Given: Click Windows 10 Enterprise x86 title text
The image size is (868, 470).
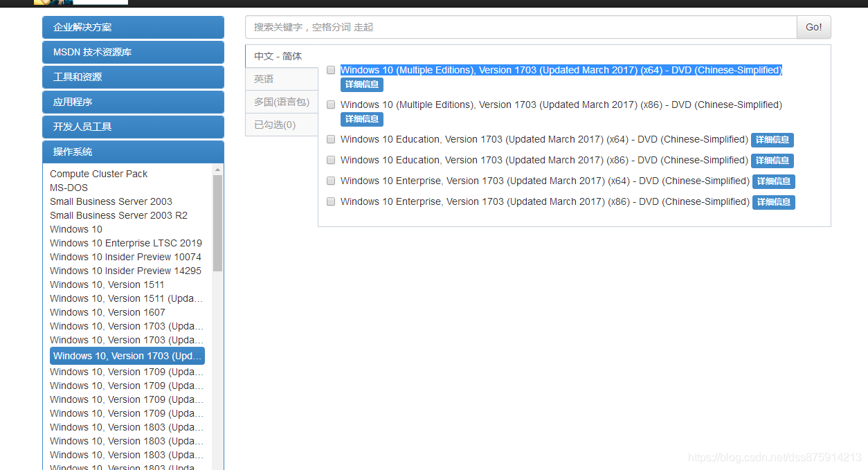Looking at the screenshot, I should coord(545,201).
